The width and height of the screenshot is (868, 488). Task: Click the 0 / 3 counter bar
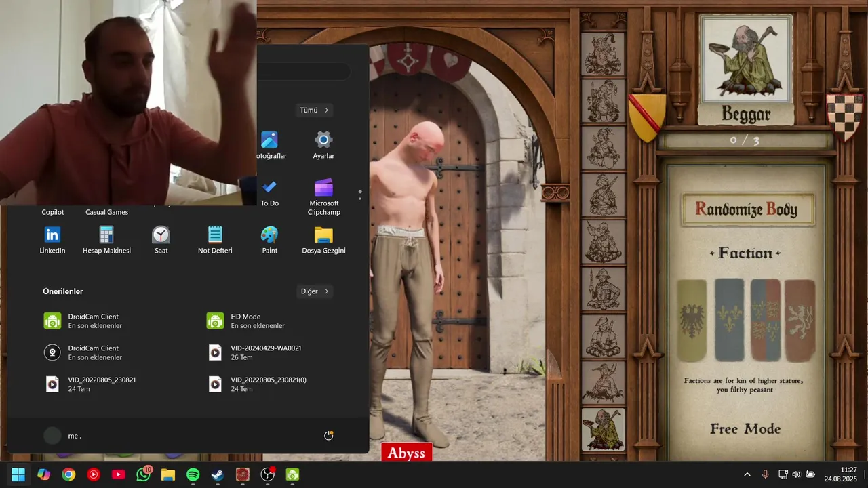pyautogui.click(x=745, y=140)
